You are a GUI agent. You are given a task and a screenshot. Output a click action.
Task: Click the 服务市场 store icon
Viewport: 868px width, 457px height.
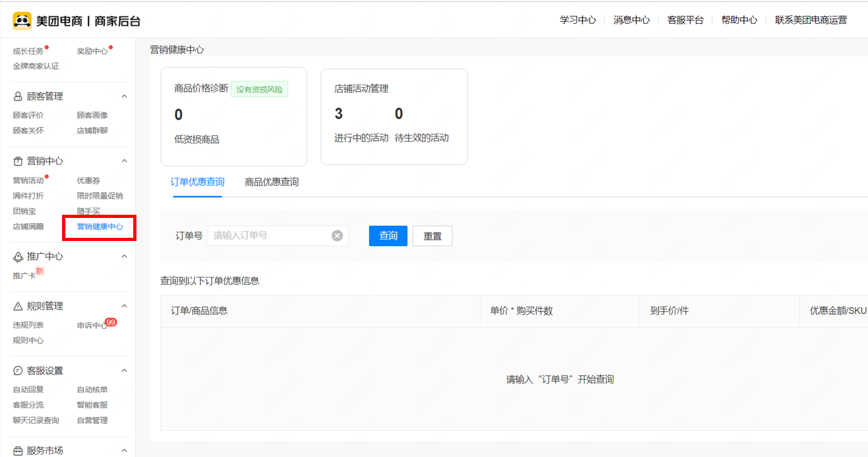18,451
